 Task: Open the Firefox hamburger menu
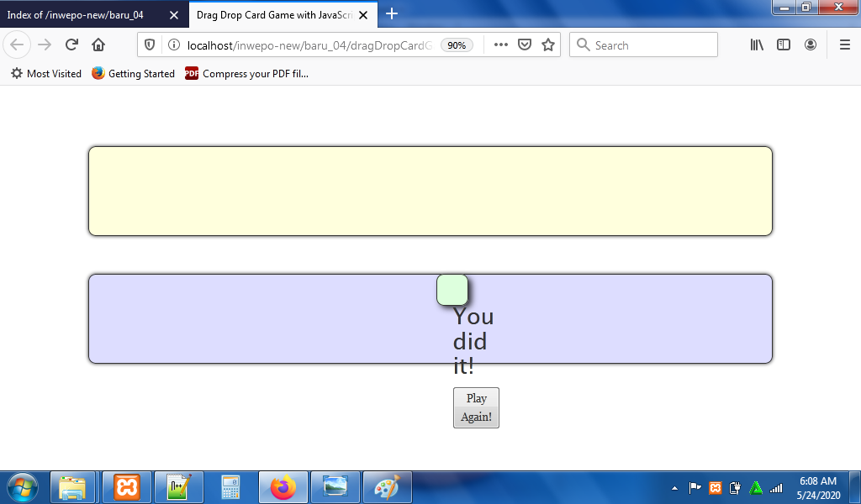844,45
